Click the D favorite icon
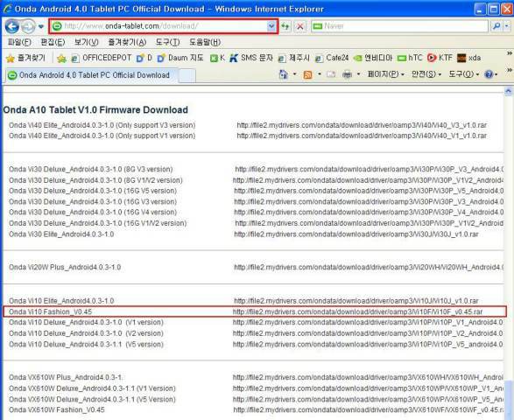This screenshot has width=514, height=420. 144,58
